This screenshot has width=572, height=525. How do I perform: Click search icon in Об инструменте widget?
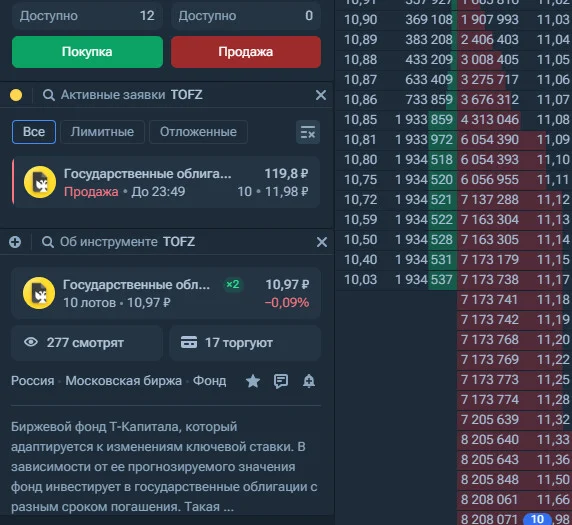(x=47, y=242)
